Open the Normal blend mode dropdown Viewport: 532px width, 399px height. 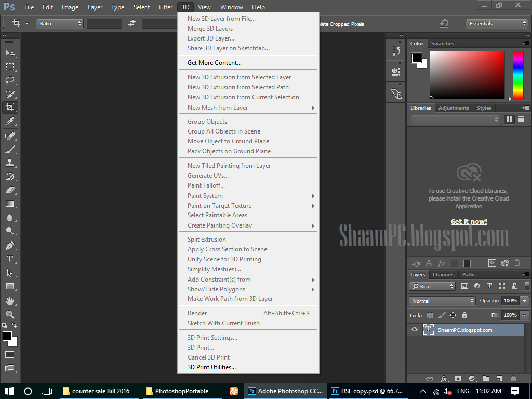point(442,301)
